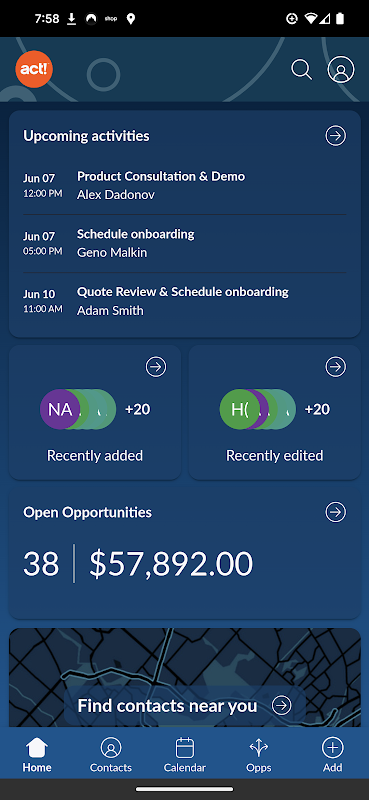Select the H( contact avatar

pyautogui.click(x=240, y=409)
